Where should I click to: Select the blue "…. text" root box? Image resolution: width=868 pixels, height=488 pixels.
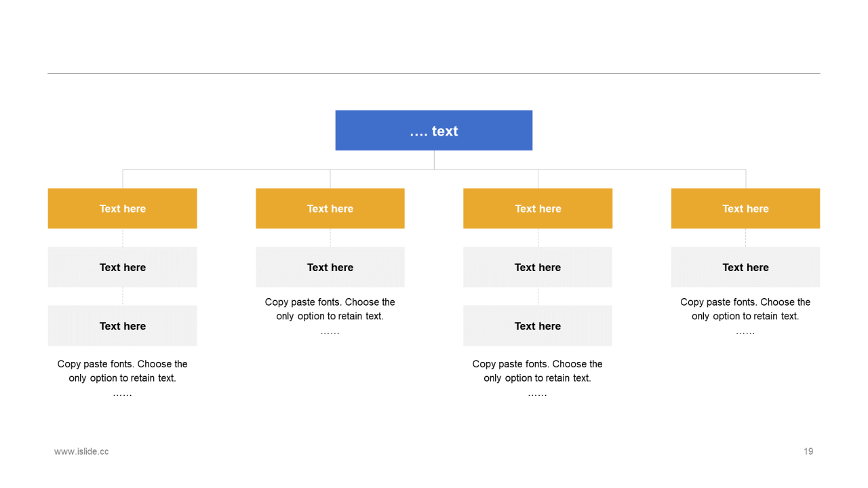point(434,130)
